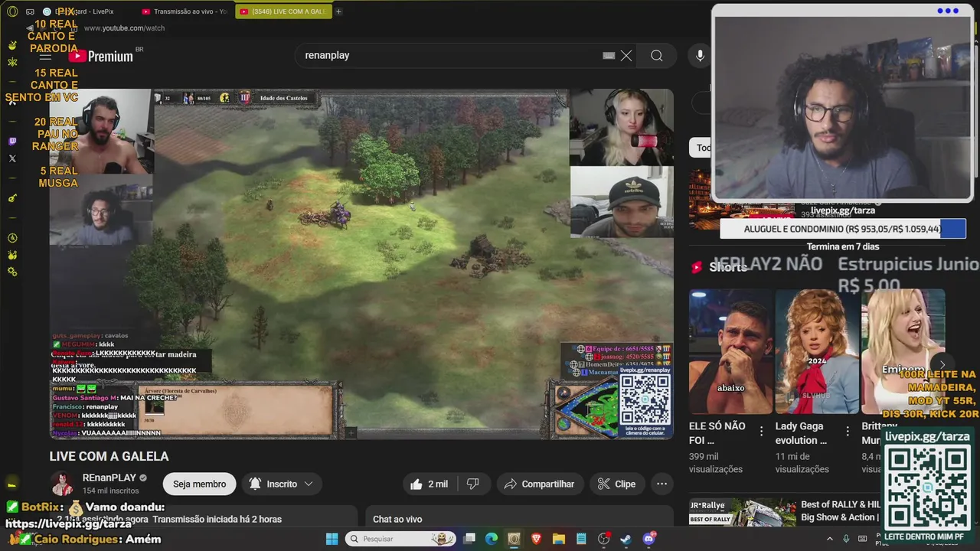Open Task View on taskbar
Image resolution: width=980 pixels, height=551 pixels.
(x=469, y=539)
